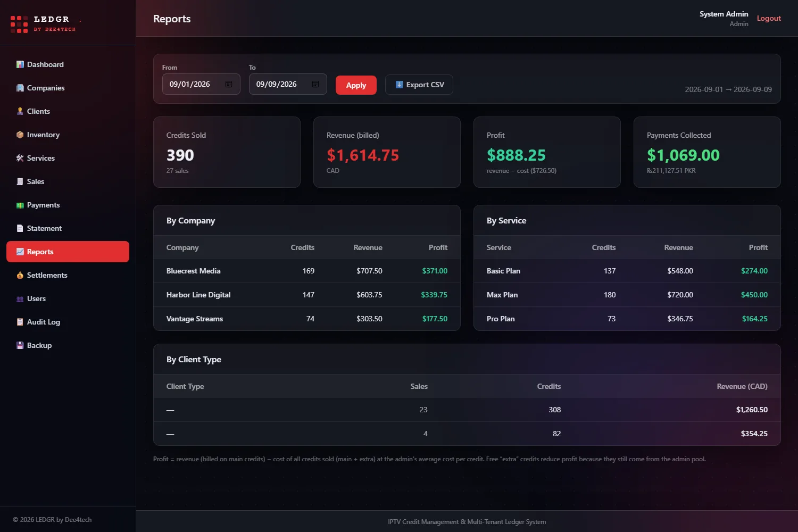Image resolution: width=798 pixels, height=532 pixels.
Task: Click the $354.25 client type revenue
Action: pos(754,434)
